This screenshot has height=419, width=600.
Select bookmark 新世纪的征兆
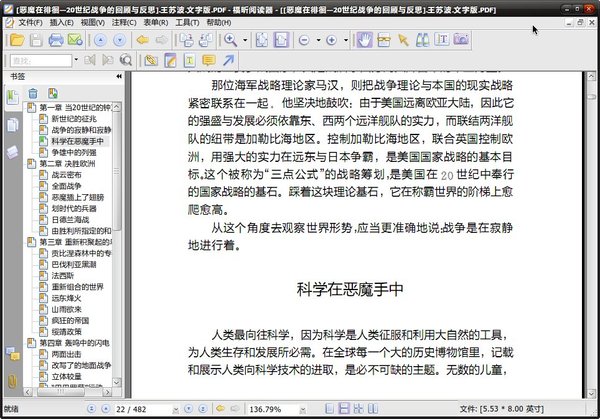coord(74,119)
